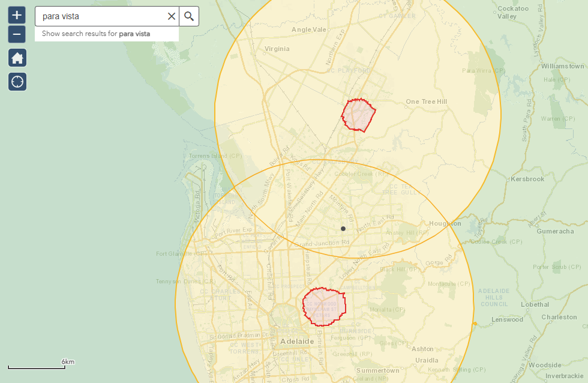The height and width of the screenshot is (383, 588).
Task: Find my location with the locate button
Action: pos(17,81)
